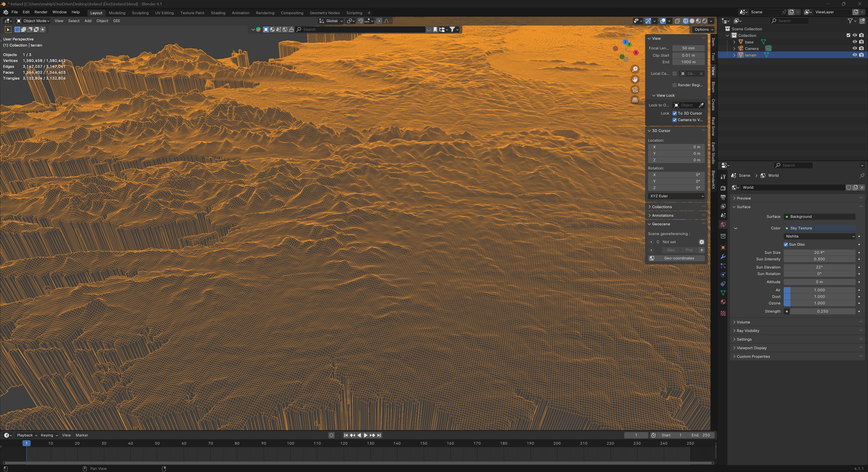Expand the Ray Visibility panel
Image resolution: width=868 pixels, height=472 pixels.
click(748, 331)
